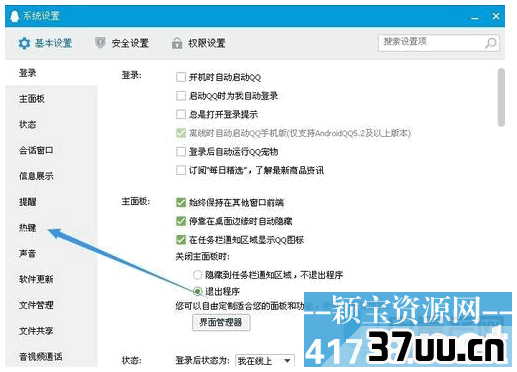Click the vertical scrollbar thumb
The height and width of the screenshot is (372, 517).
(x=501, y=97)
